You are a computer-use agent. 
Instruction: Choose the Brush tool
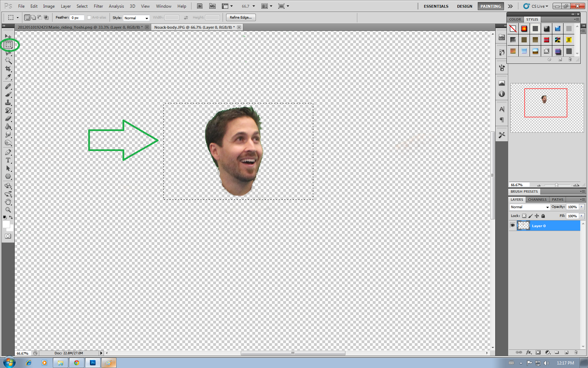pos(8,94)
